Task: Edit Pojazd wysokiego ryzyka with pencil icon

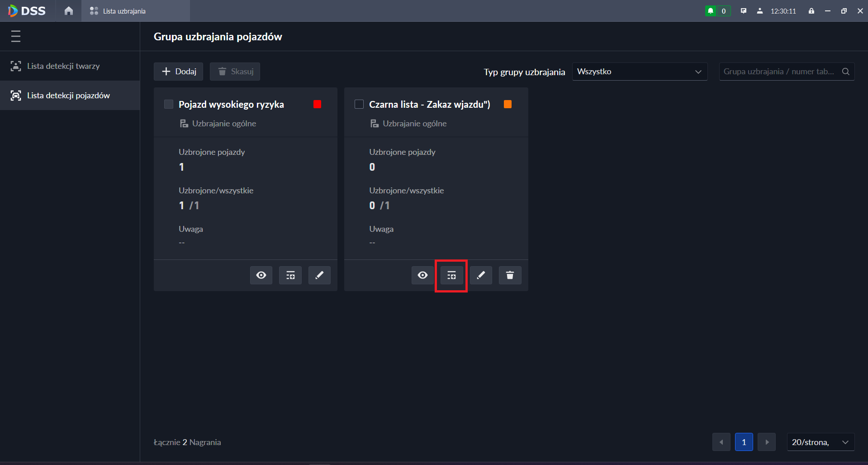Action: click(319, 275)
